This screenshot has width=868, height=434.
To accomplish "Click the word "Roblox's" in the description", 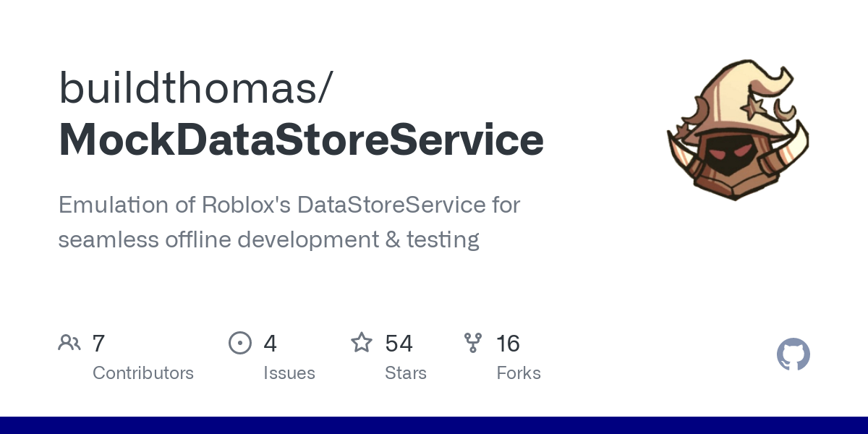I will pyautogui.click(x=245, y=205).
